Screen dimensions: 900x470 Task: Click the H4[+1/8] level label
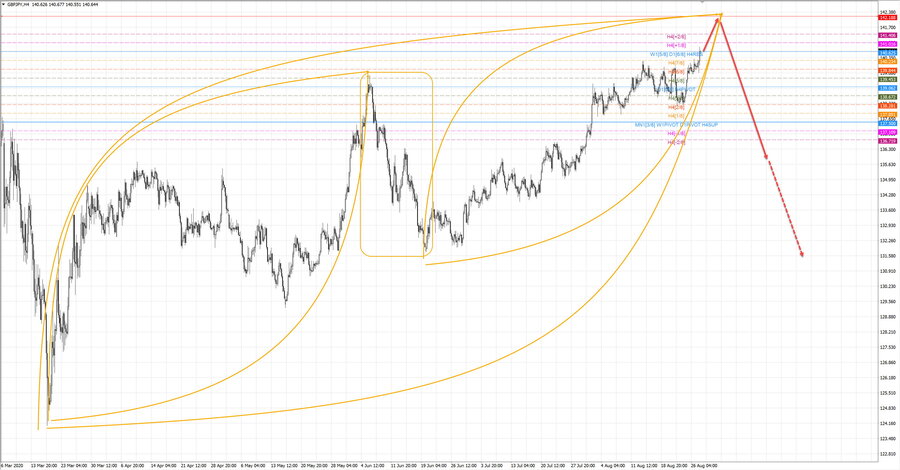[676, 45]
